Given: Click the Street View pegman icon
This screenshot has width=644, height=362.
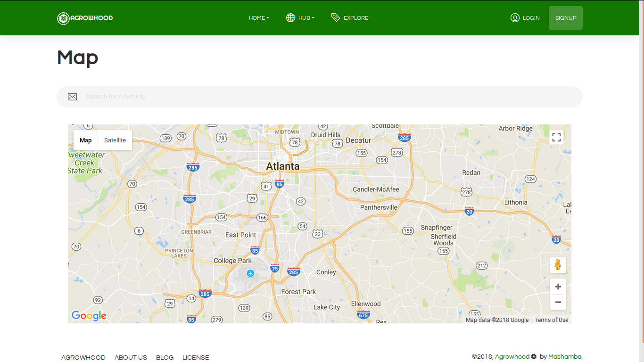Looking at the screenshot, I should coord(558,265).
